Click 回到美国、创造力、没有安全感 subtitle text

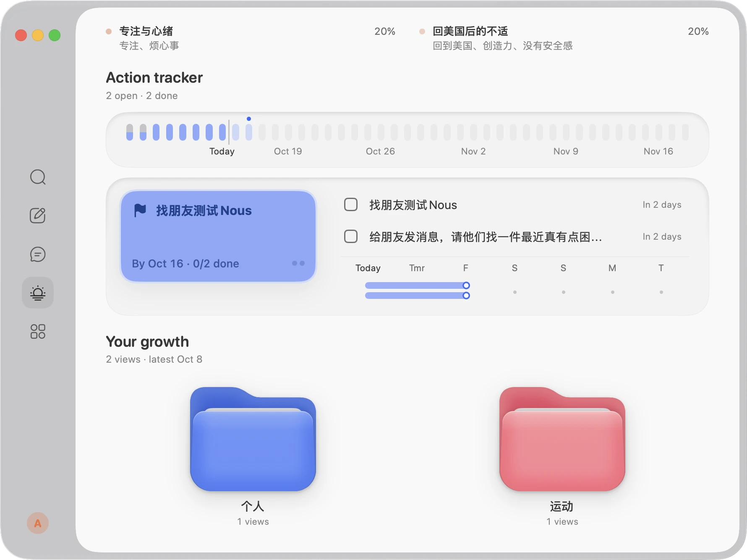point(503,45)
